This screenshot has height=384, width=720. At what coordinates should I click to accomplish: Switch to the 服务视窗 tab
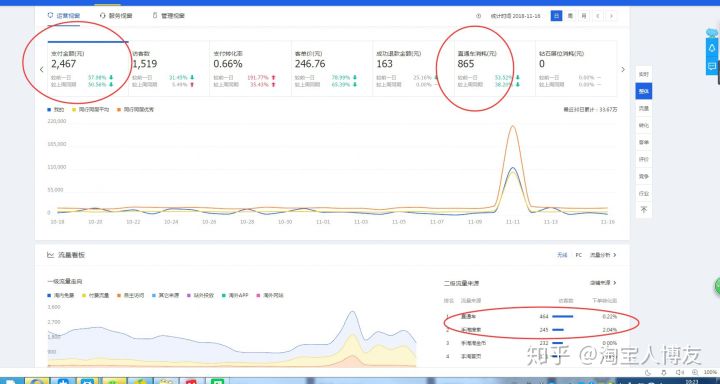click(x=116, y=16)
